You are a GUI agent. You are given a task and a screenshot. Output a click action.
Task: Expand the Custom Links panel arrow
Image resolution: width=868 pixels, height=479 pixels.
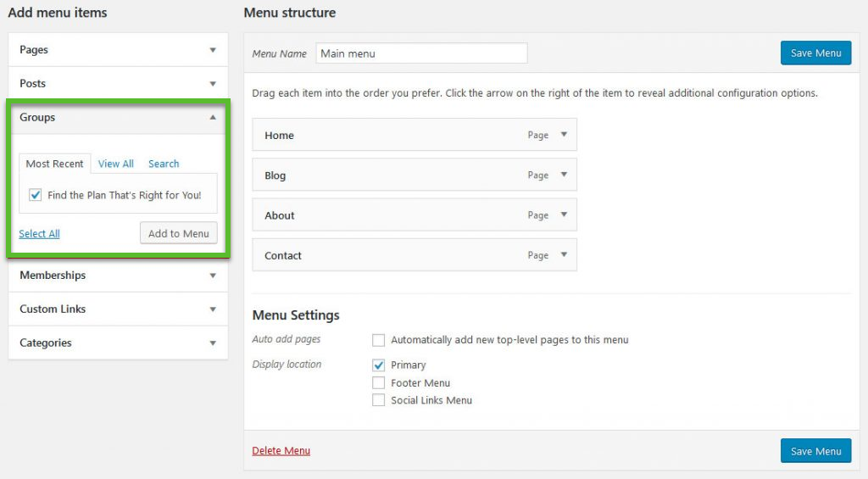(213, 309)
